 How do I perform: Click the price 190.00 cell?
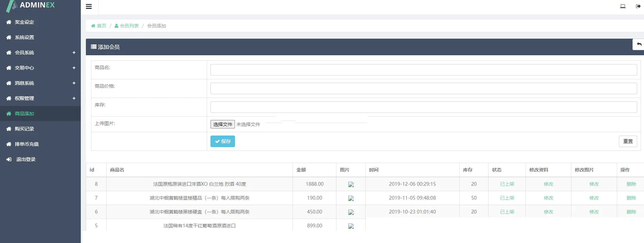[315, 198]
